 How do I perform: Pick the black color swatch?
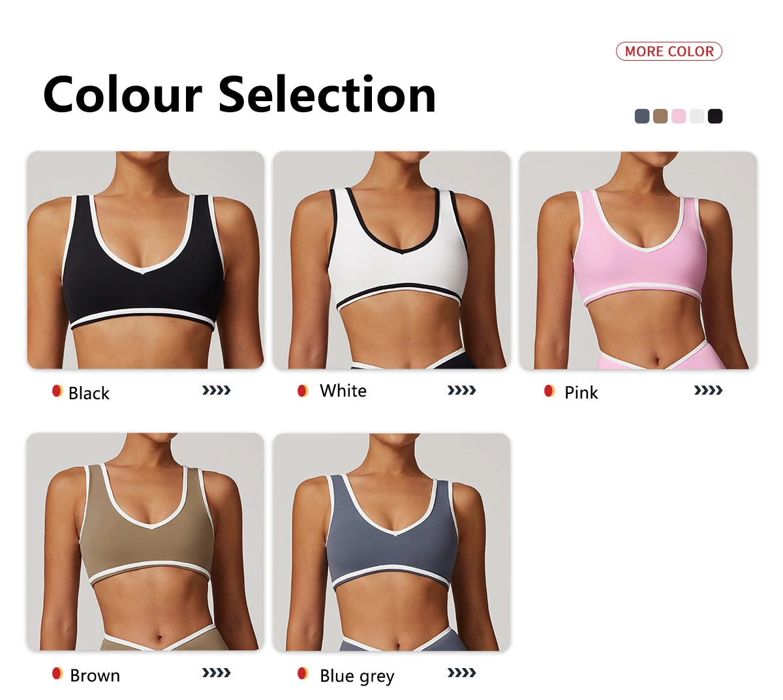tap(715, 116)
